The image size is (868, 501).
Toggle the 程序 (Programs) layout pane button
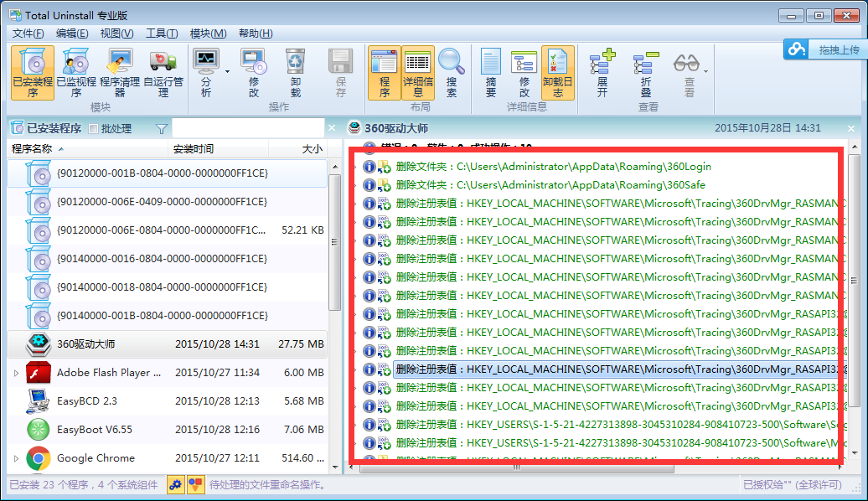385,72
